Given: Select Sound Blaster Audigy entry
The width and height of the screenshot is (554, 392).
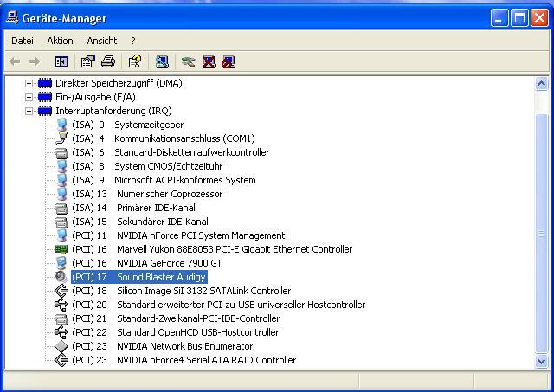Looking at the screenshot, I should 139,277.
